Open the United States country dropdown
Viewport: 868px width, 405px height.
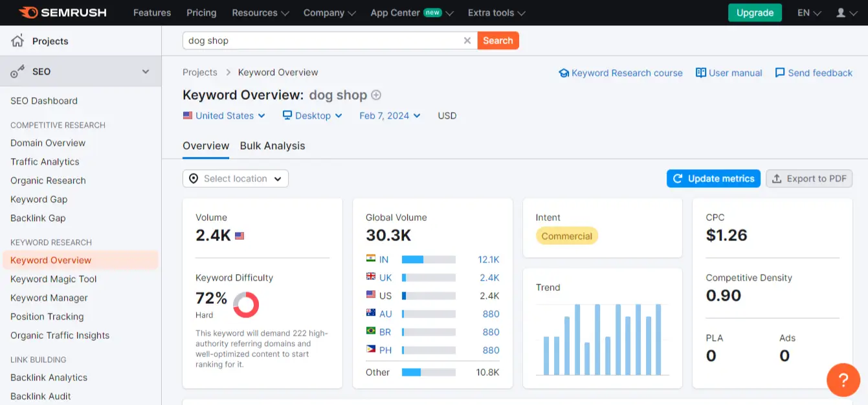click(225, 115)
